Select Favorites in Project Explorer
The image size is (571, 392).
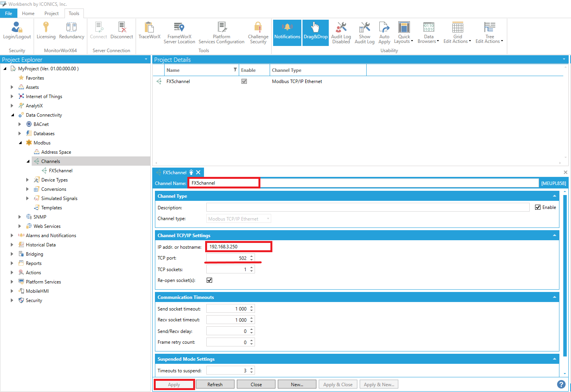click(35, 78)
